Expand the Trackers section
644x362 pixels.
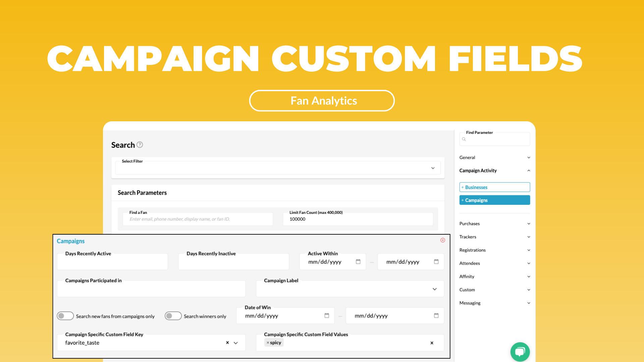point(495,237)
